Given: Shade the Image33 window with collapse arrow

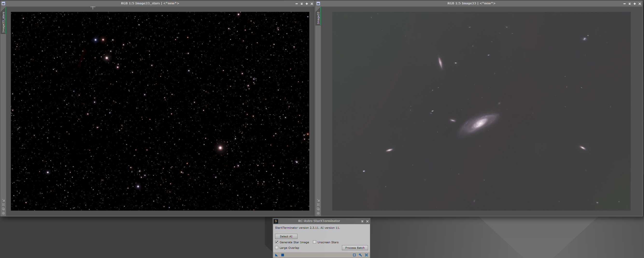Looking at the screenshot, I should click(x=630, y=4).
